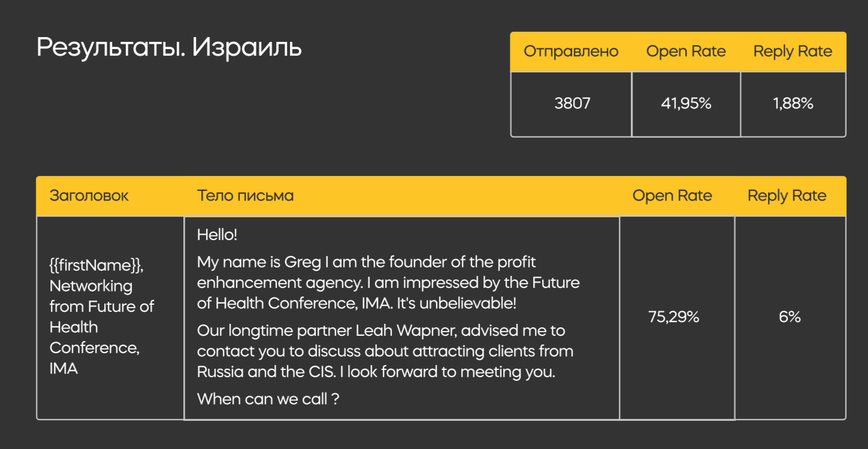
Task: Click the 41,95% open rate value
Action: [x=686, y=104]
